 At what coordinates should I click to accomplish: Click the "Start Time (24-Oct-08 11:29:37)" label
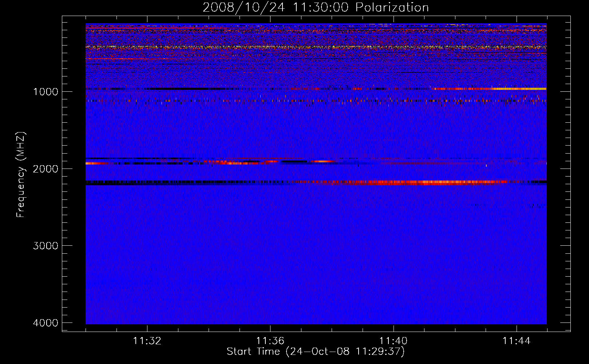(x=316, y=352)
